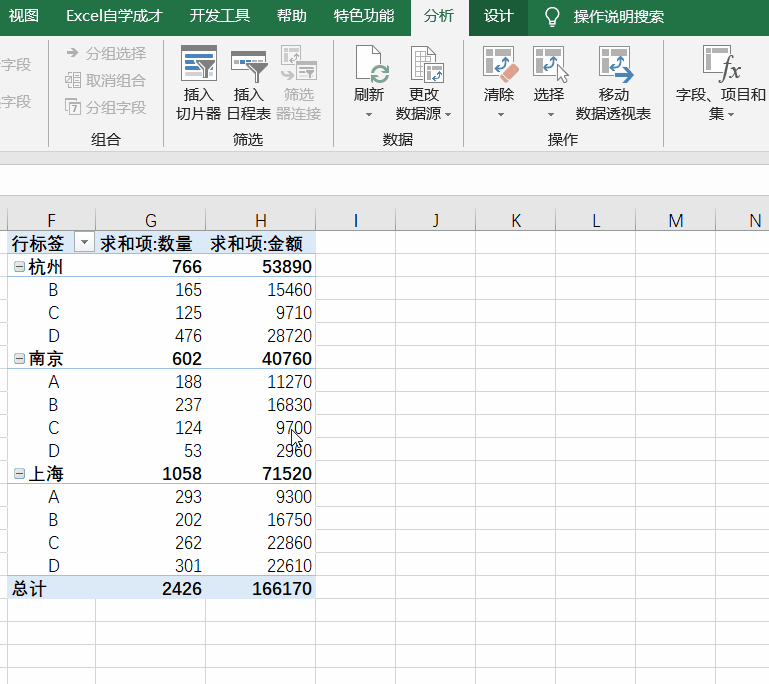Open the 开发工具 (Developer) tab
Viewport: 769px width, 684px height.
(220, 16)
